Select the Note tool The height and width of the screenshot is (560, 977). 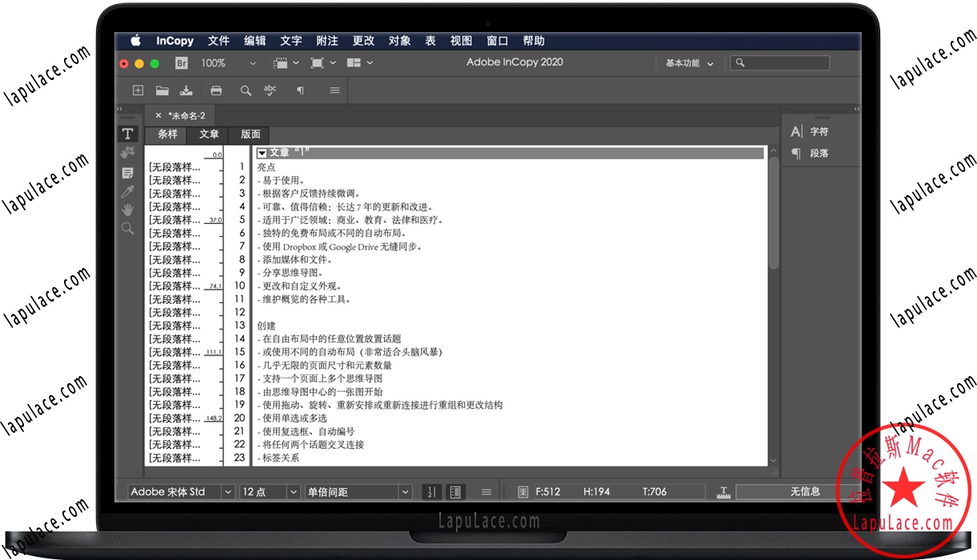(x=128, y=171)
